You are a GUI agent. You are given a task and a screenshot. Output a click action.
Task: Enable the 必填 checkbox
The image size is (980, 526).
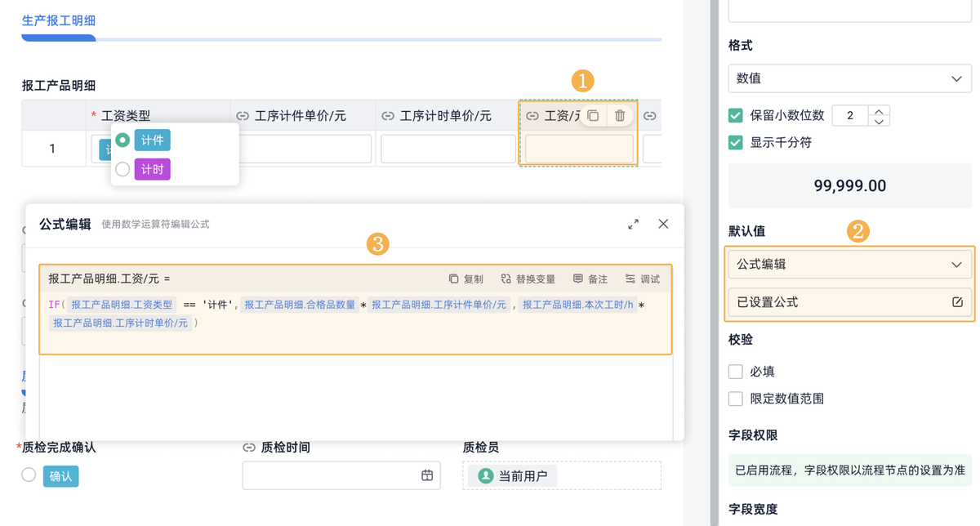click(736, 372)
